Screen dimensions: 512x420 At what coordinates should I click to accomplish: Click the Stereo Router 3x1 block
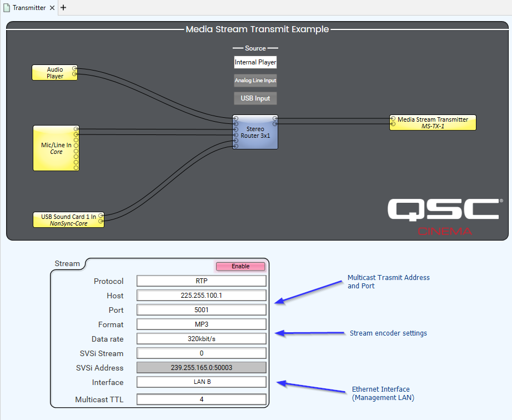(255, 132)
